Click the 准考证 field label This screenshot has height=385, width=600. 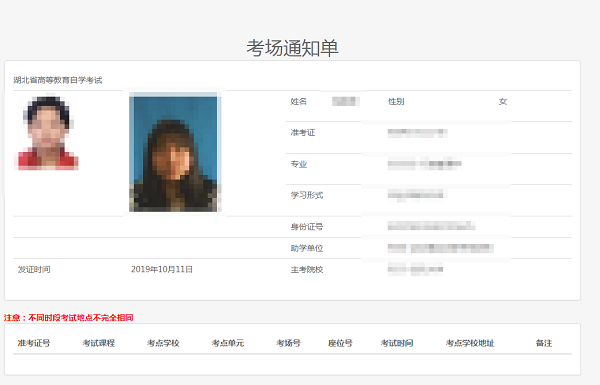303,133
